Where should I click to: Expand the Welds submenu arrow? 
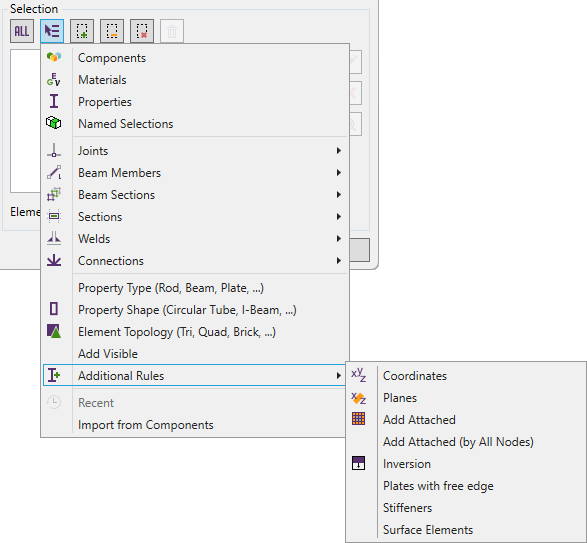click(338, 239)
